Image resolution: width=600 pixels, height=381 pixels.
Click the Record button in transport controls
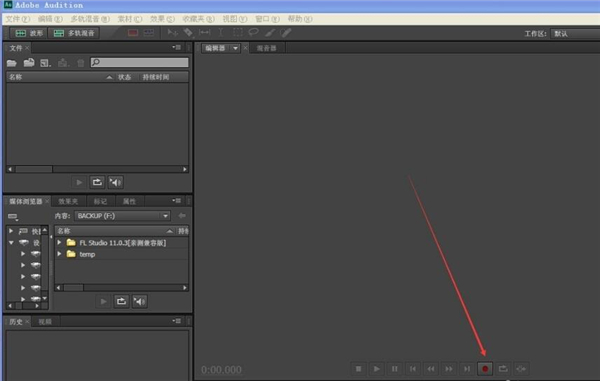485,369
